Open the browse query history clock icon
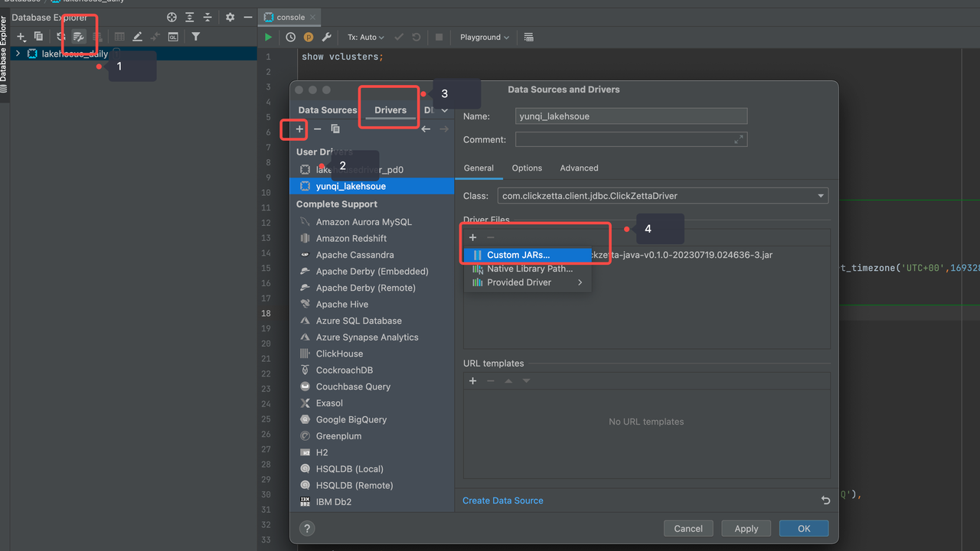This screenshot has height=551, width=980. [x=291, y=37]
